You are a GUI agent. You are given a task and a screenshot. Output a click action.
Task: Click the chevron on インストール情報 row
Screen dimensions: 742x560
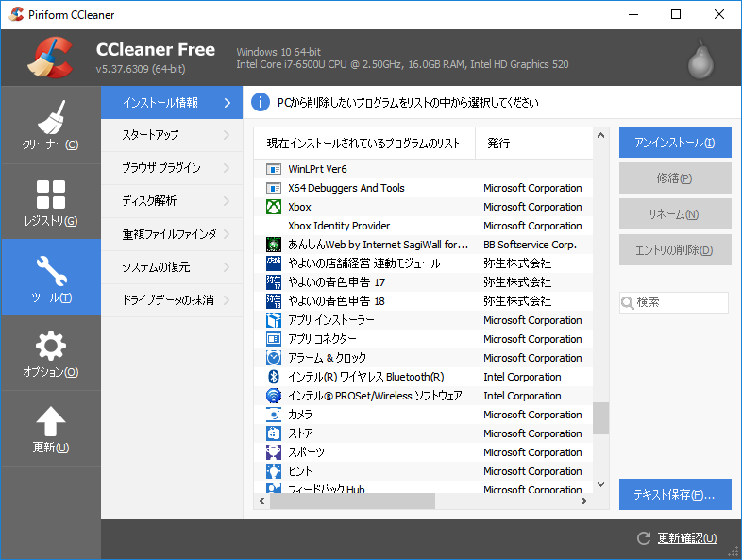pos(228,103)
